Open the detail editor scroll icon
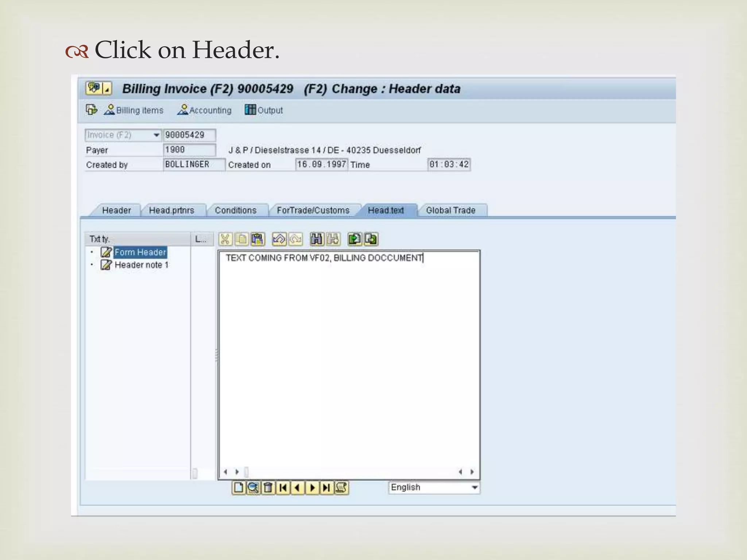 341,487
